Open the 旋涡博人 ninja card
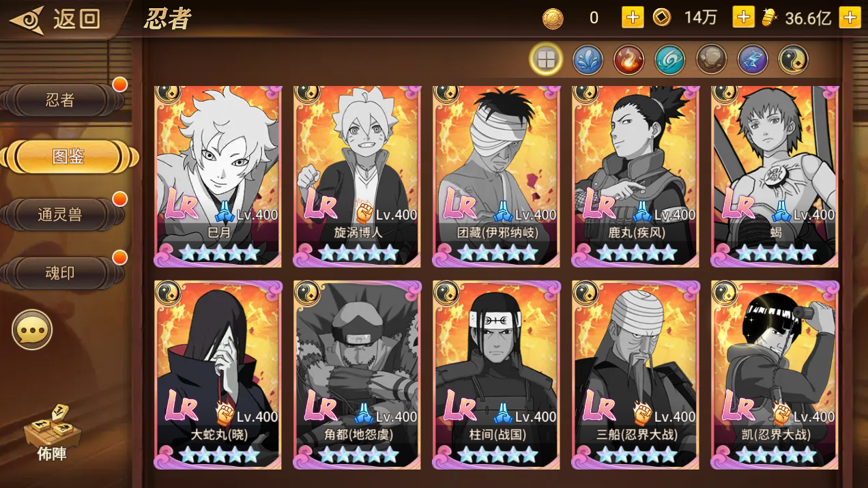Image resolution: width=868 pixels, height=488 pixels. point(358,176)
